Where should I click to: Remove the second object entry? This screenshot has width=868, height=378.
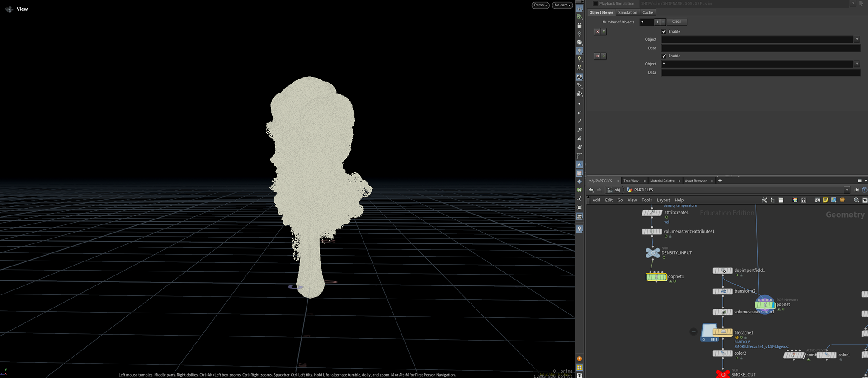tap(597, 56)
